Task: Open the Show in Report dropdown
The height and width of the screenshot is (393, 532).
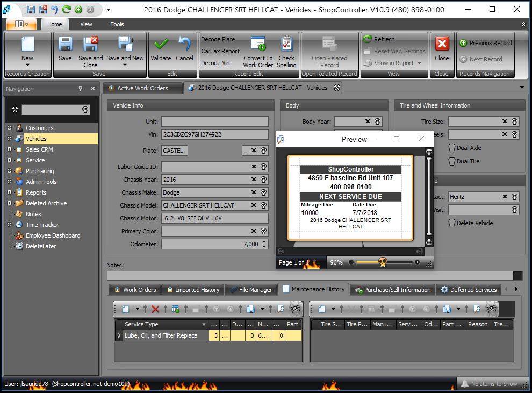Action: point(419,63)
